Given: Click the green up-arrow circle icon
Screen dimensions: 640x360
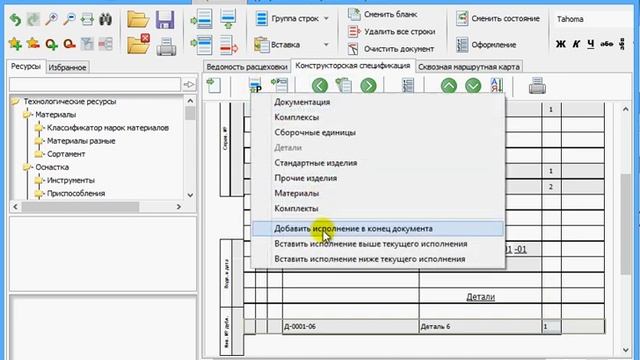Looking at the screenshot, I should click(449, 86).
